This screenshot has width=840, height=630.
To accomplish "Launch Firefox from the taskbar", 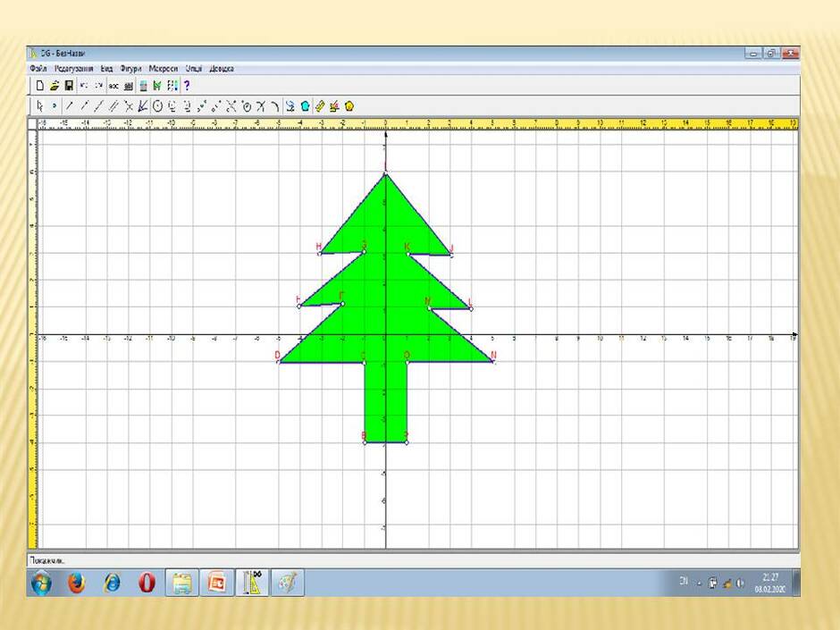I will pyautogui.click(x=76, y=583).
